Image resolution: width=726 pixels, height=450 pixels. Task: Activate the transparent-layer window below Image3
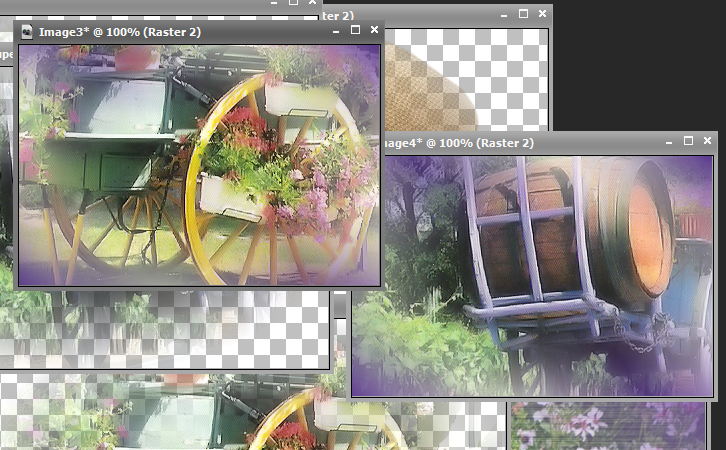[x=164, y=330]
